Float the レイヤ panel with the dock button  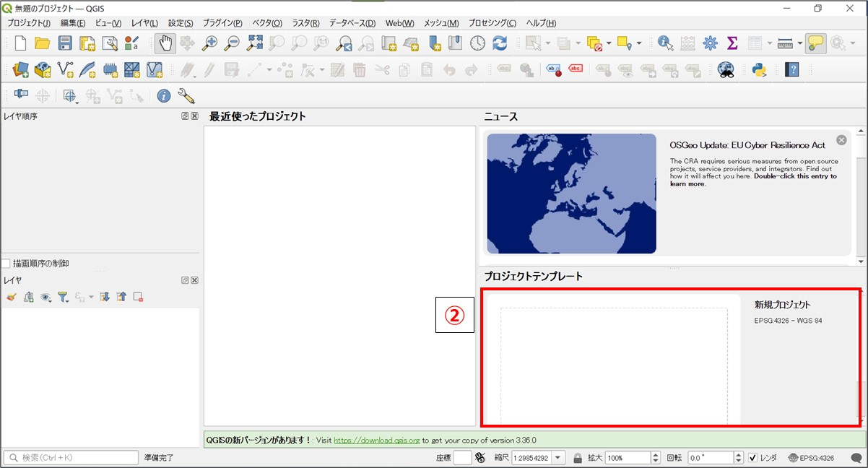[x=186, y=280]
